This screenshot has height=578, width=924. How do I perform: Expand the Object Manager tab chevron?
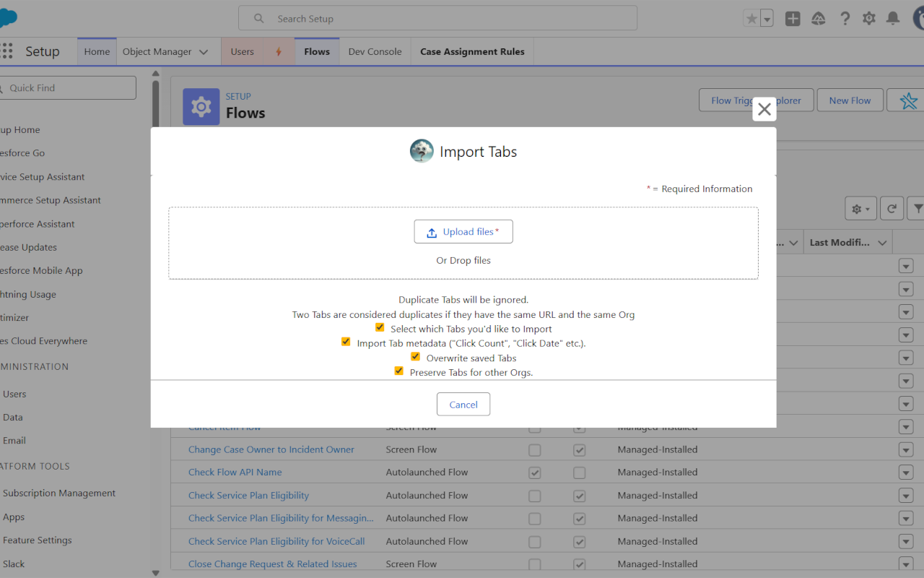tap(204, 52)
